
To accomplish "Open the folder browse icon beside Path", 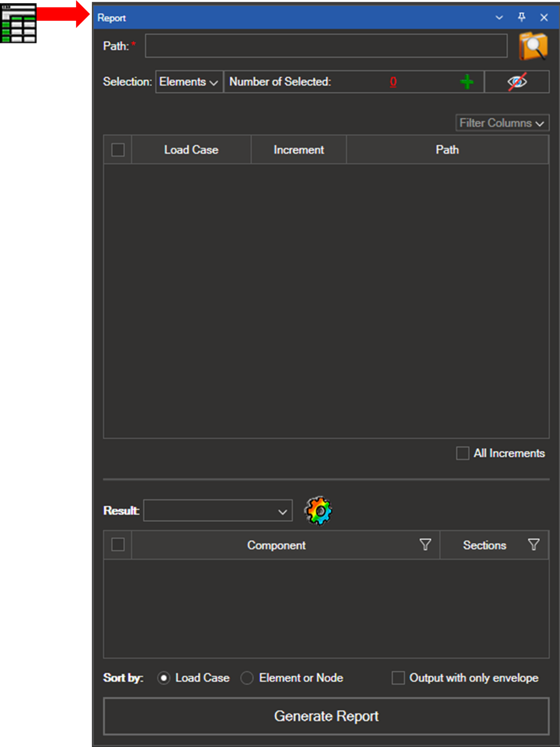I will (533, 46).
